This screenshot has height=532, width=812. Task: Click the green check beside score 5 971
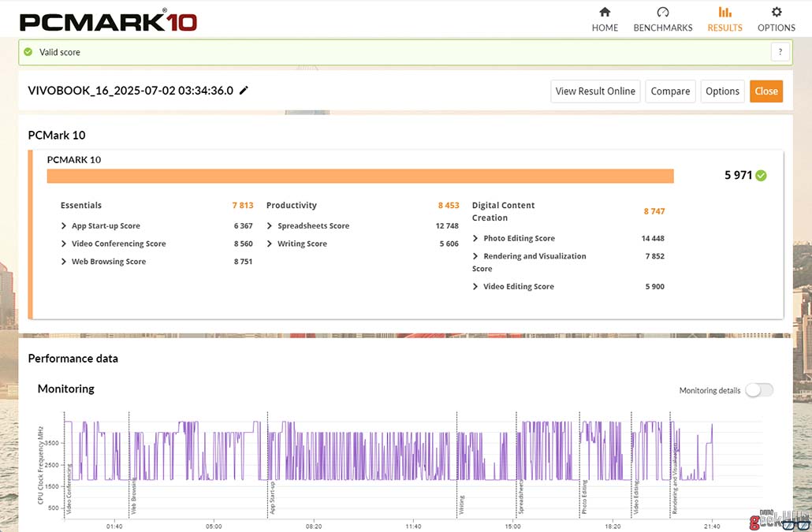click(x=761, y=176)
